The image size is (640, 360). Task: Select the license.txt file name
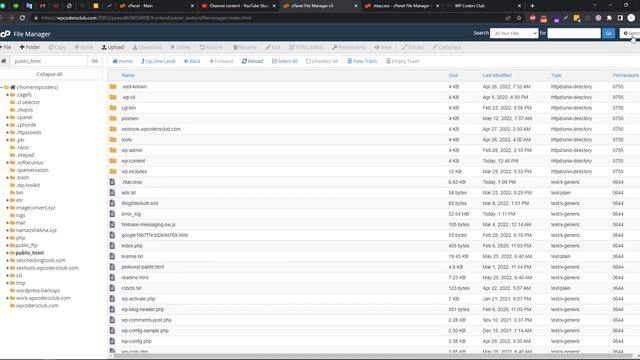132,256
